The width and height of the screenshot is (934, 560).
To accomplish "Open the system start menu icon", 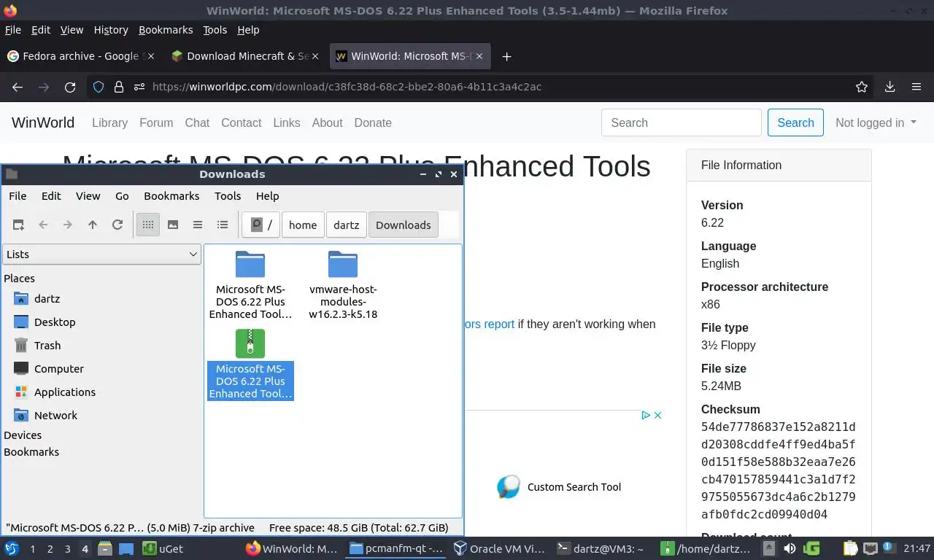I will click(x=12, y=548).
